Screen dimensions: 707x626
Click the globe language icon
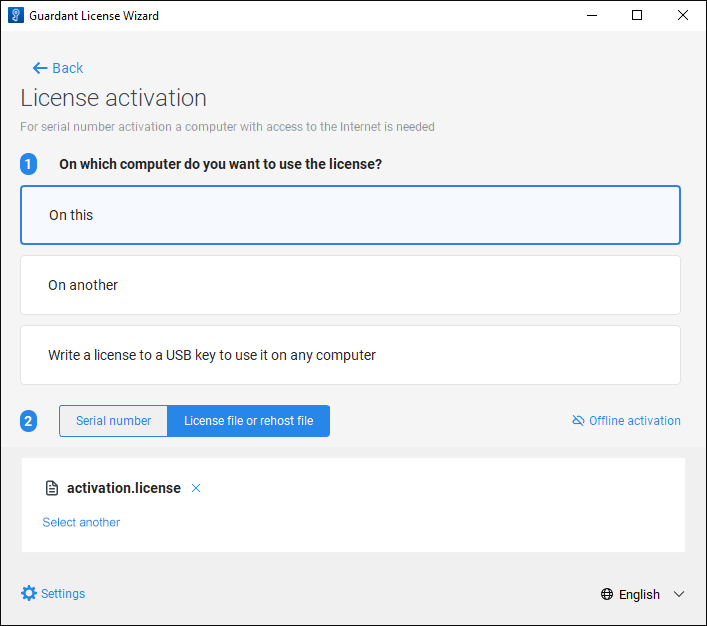607,594
